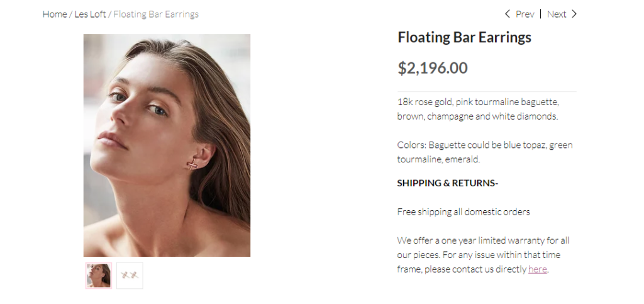Image resolution: width=644 pixels, height=304 pixels.
Task: Click the earring on the model's ear
Action: (x=192, y=164)
